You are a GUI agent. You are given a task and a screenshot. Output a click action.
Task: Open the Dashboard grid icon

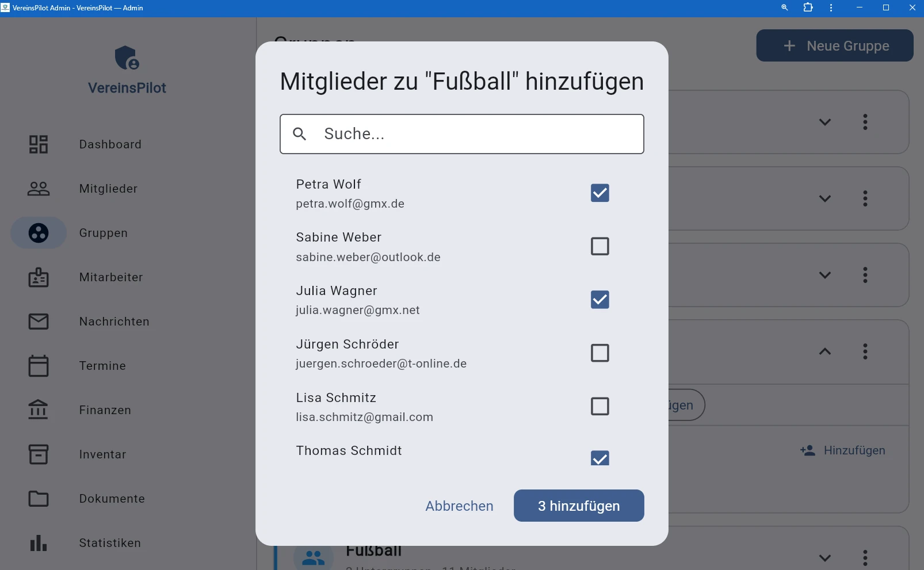tap(38, 144)
